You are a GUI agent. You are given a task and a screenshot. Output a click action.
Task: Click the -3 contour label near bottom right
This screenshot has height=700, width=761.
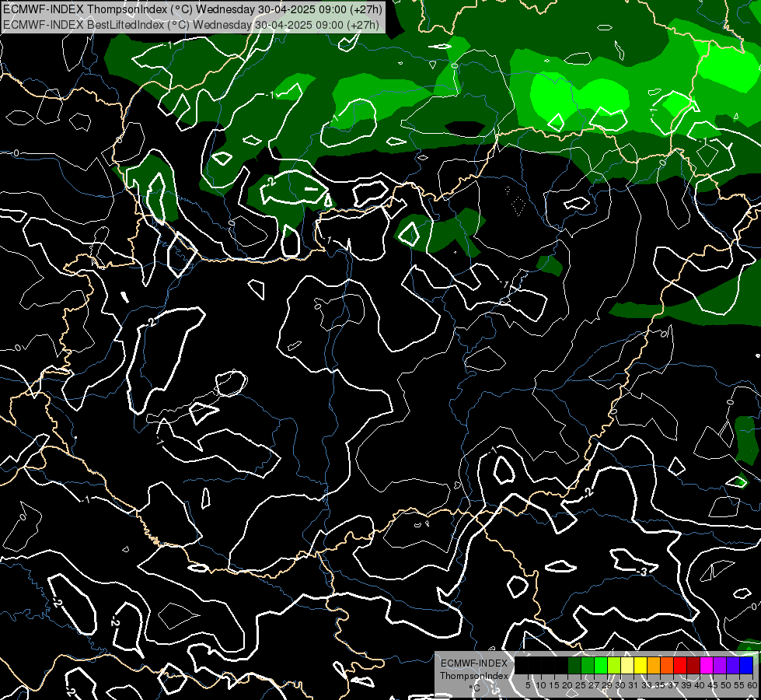coord(641,572)
